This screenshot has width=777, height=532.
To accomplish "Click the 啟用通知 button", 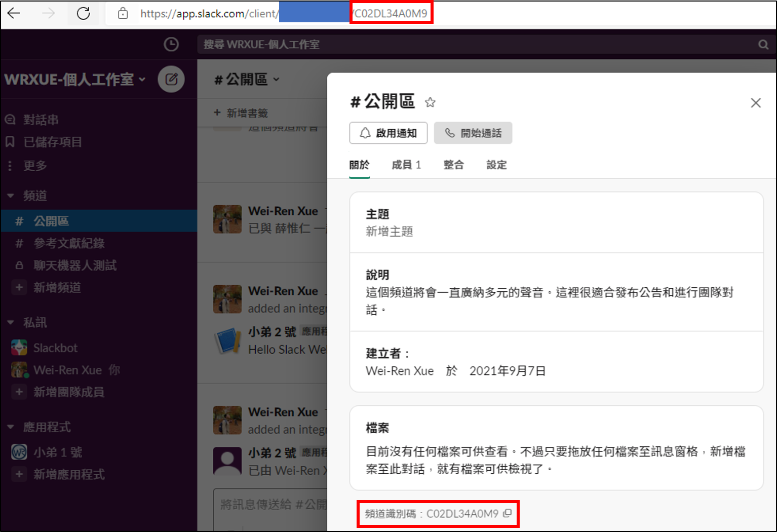I will click(x=388, y=133).
